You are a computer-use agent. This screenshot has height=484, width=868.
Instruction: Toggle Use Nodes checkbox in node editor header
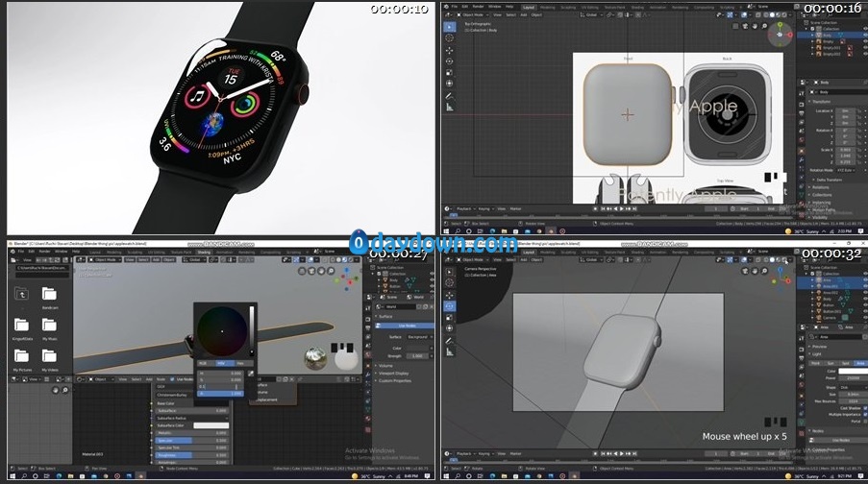(173, 379)
